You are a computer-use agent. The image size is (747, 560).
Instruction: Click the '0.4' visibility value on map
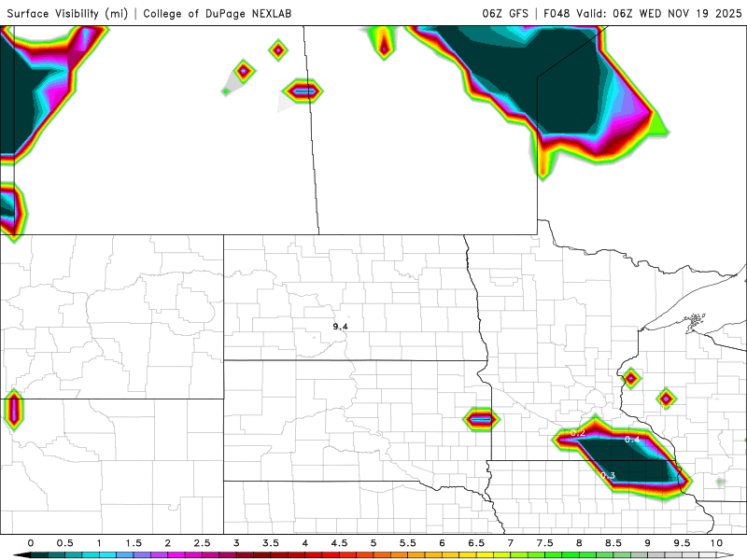pyautogui.click(x=632, y=439)
